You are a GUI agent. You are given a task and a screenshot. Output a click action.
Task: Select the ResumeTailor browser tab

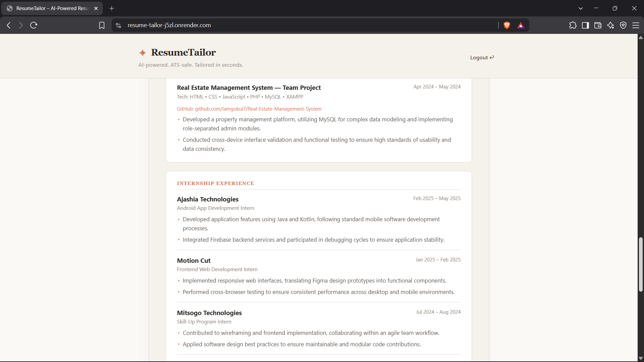pos(52,8)
